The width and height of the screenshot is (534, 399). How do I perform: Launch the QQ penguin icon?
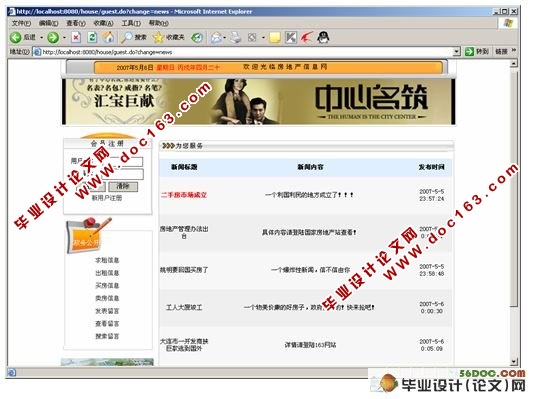pyautogui.click(x=323, y=37)
